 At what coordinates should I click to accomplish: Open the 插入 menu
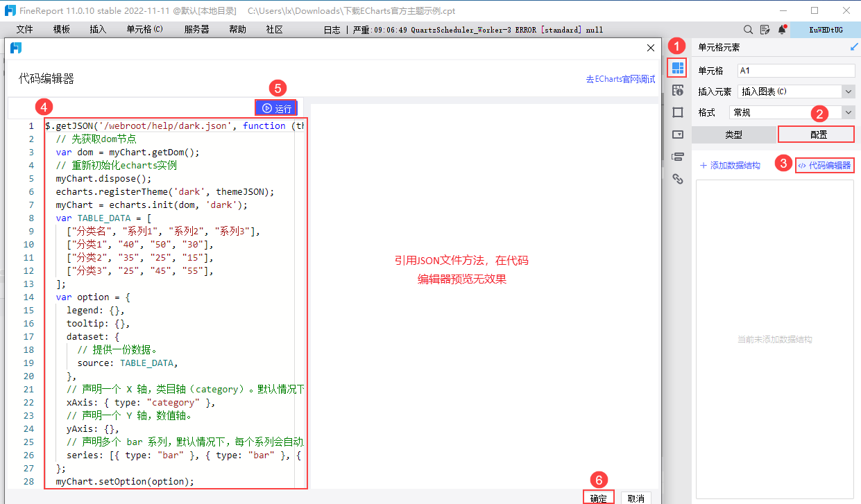(99, 30)
